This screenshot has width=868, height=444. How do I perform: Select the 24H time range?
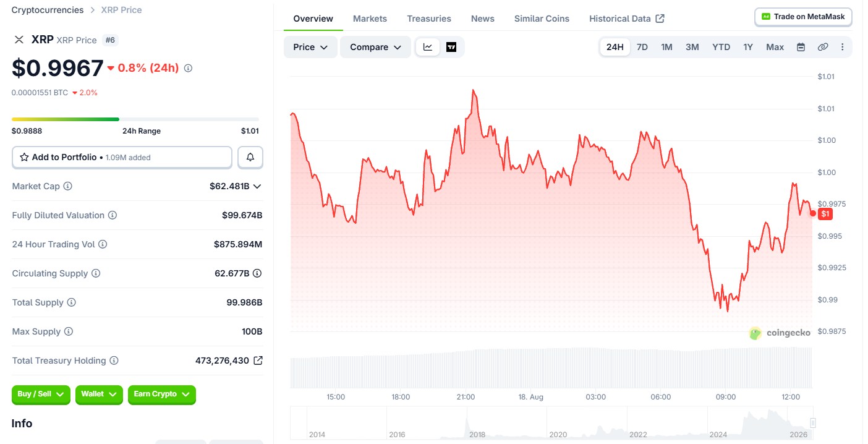(x=615, y=47)
